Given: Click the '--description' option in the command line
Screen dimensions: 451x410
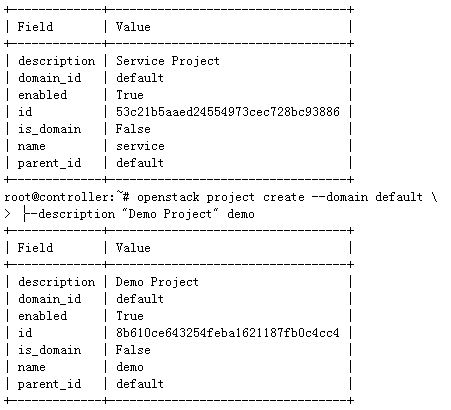Looking at the screenshot, I should click(69, 214).
